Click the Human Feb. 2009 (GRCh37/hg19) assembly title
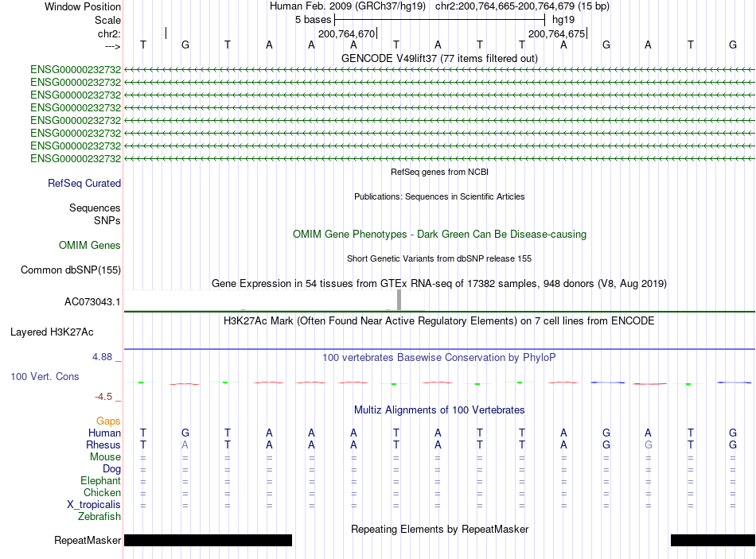This screenshot has width=756, height=559. click(348, 6)
